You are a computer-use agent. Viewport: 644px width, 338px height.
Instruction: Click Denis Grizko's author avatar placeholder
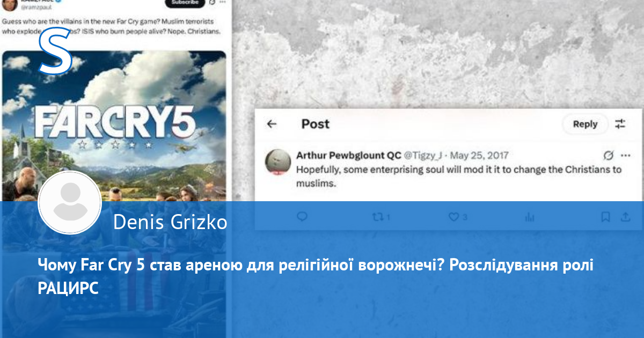(70, 203)
